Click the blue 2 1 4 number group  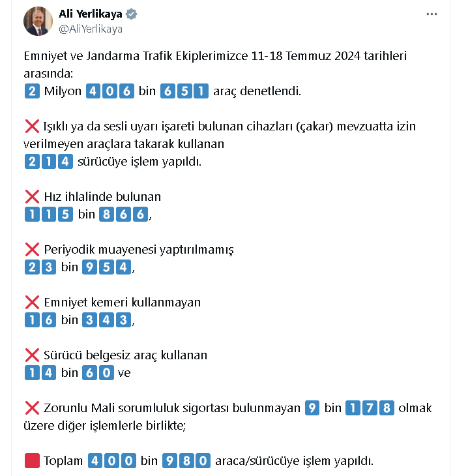(x=49, y=162)
